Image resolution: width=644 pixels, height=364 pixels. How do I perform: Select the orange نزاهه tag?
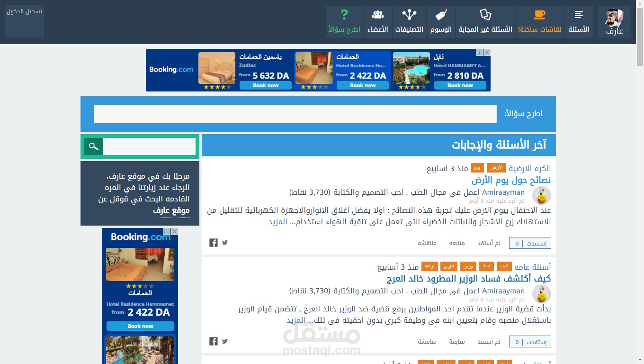click(x=429, y=266)
